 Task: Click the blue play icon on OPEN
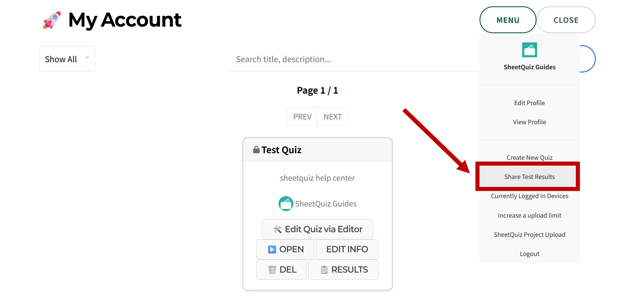pyautogui.click(x=272, y=249)
